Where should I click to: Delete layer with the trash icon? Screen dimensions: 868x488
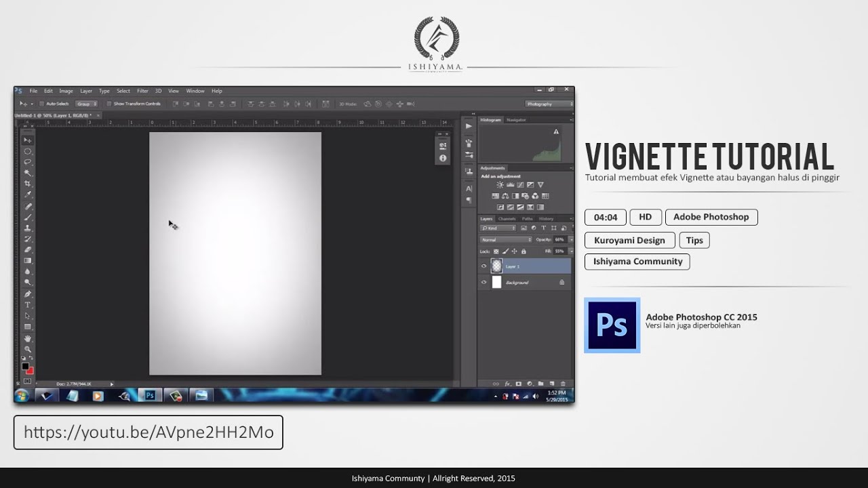click(x=562, y=384)
